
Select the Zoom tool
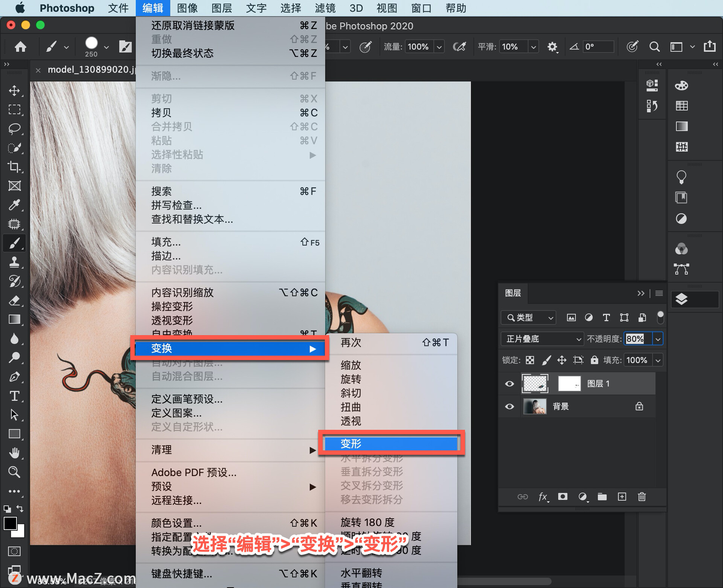pos(14,472)
